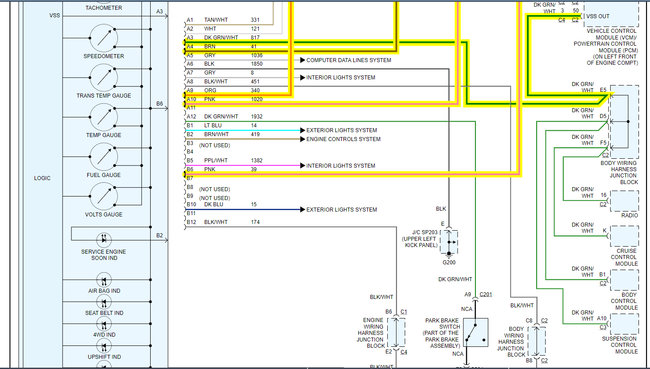Viewport: 650px width, 369px height.
Task: Click the Body Control Module box
Action: point(624,280)
